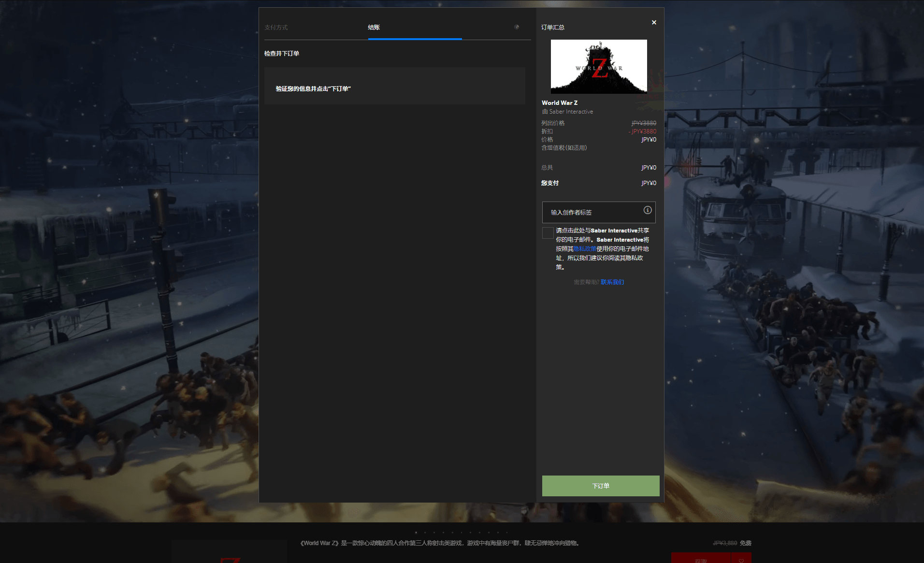Click the green 下订单 button
Image resolution: width=924 pixels, height=563 pixels.
[x=600, y=486]
